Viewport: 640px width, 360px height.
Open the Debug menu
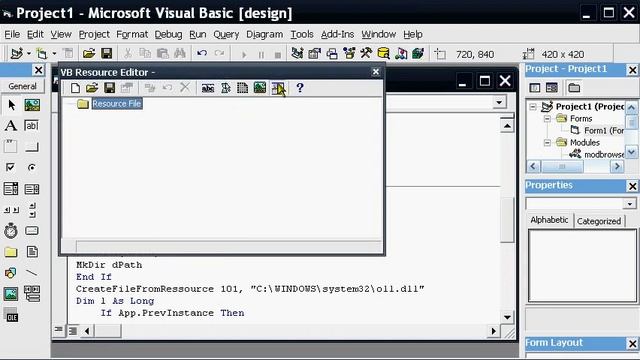(x=168, y=34)
